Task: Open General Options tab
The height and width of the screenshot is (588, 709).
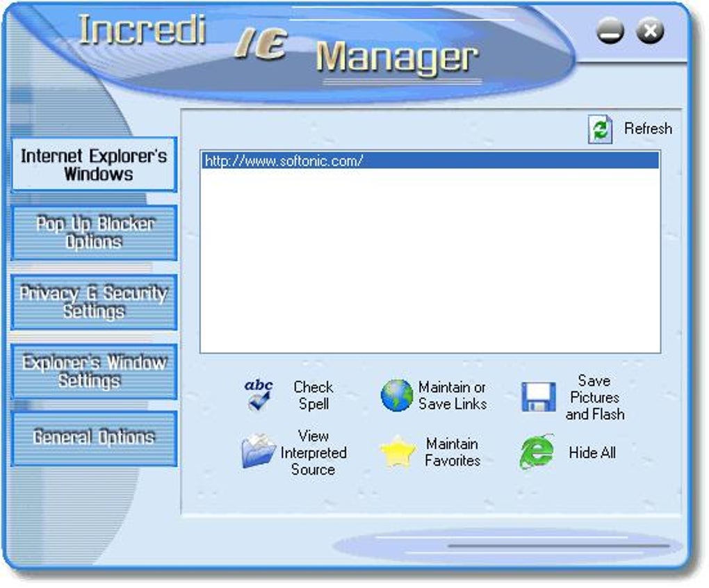Action: pos(94,439)
